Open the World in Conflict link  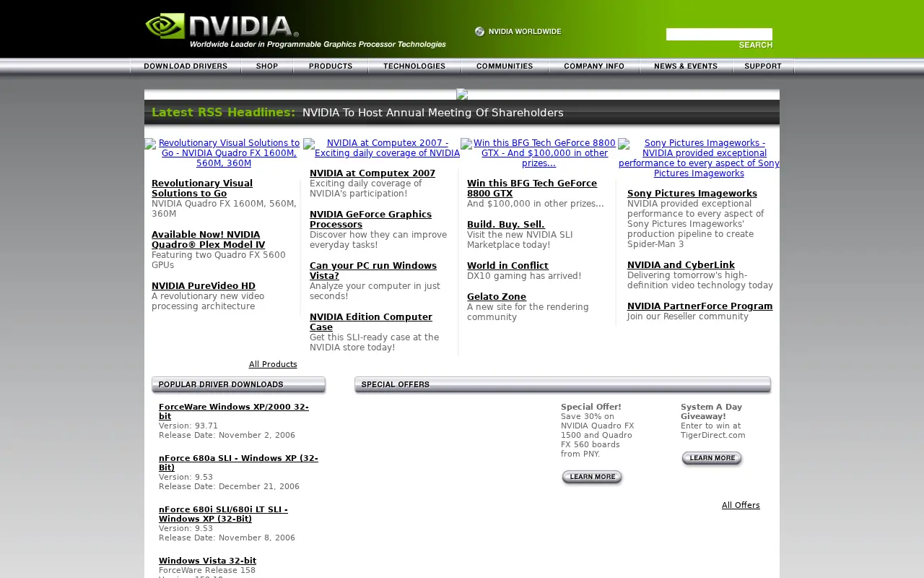507,266
